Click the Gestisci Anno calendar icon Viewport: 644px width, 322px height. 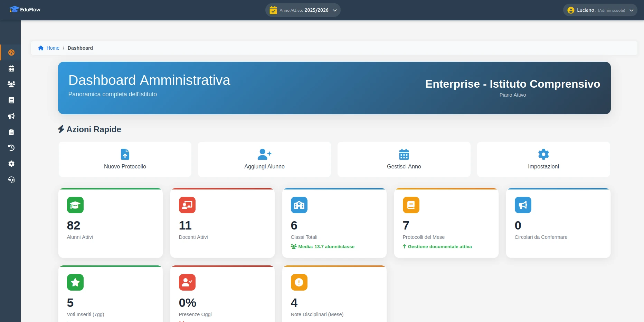pos(404,154)
